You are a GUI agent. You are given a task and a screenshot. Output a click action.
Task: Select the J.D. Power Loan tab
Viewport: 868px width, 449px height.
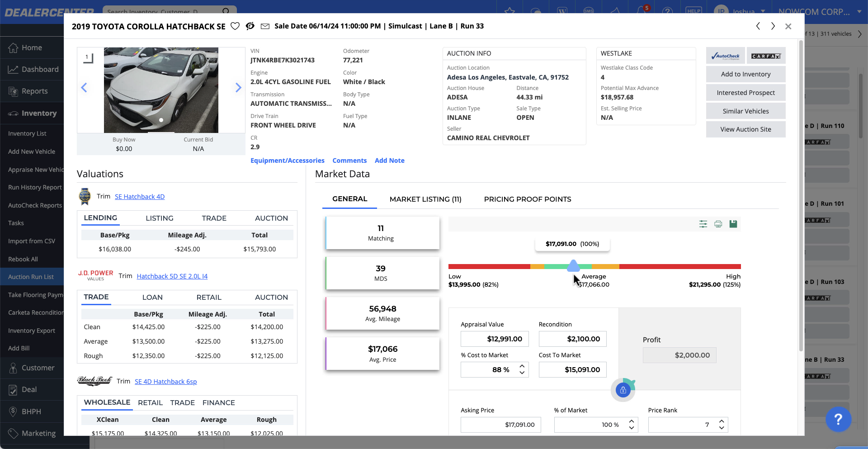click(152, 297)
